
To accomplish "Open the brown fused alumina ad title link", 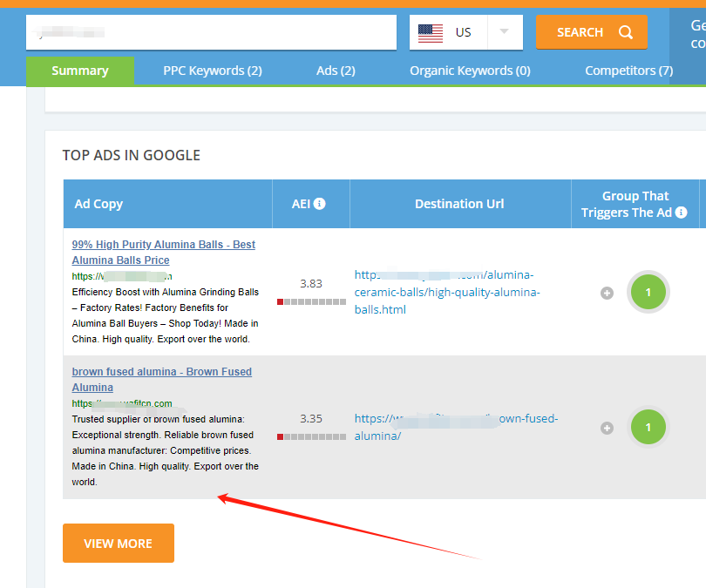I will (161, 379).
